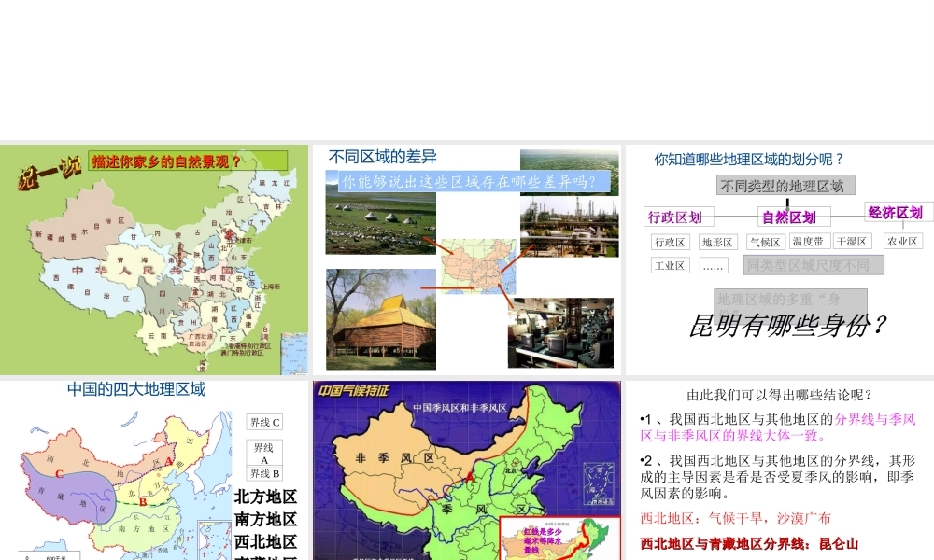The height and width of the screenshot is (560, 934).
Task: Select the 农业区 box
Action: tap(902, 242)
